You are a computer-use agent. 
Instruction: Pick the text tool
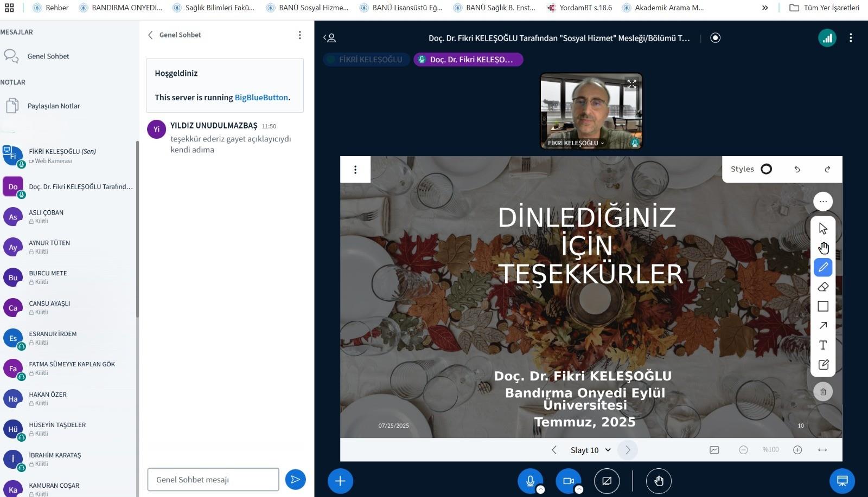tap(823, 345)
